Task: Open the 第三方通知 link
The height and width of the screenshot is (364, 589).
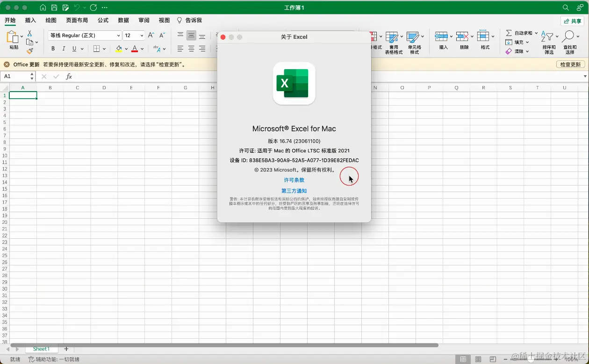Action: click(x=294, y=191)
